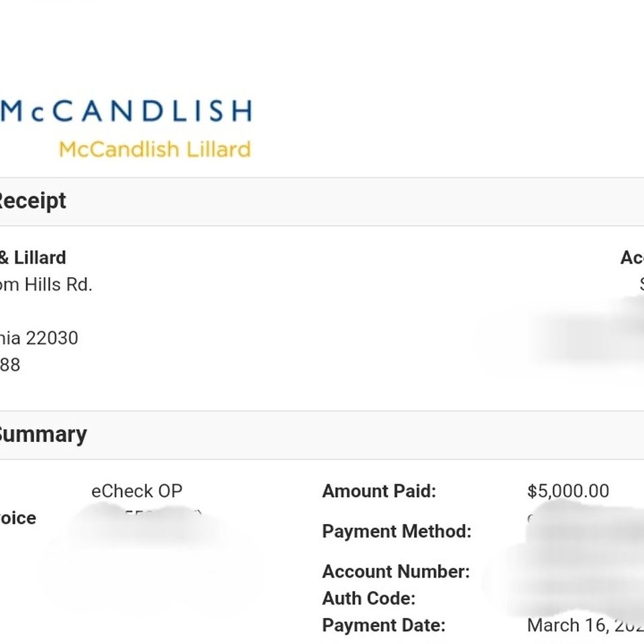Select the Summary section header

42,435
